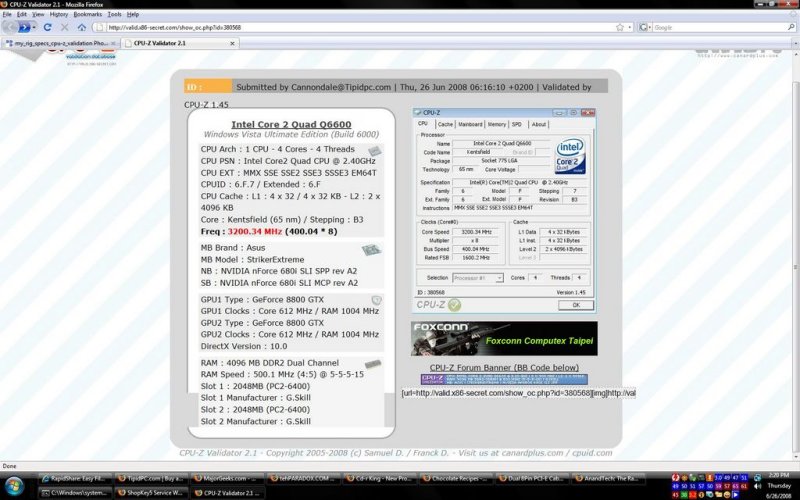Viewport: 800px width, 500px height.
Task: Click the Intel Core 2 Quad logo
Action: pyautogui.click(x=570, y=156)
